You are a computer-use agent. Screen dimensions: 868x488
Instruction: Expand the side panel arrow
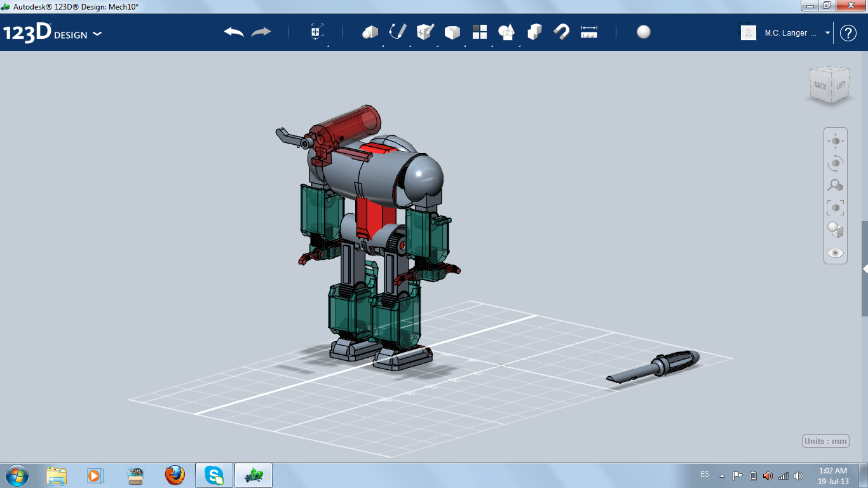click(865, 269)
